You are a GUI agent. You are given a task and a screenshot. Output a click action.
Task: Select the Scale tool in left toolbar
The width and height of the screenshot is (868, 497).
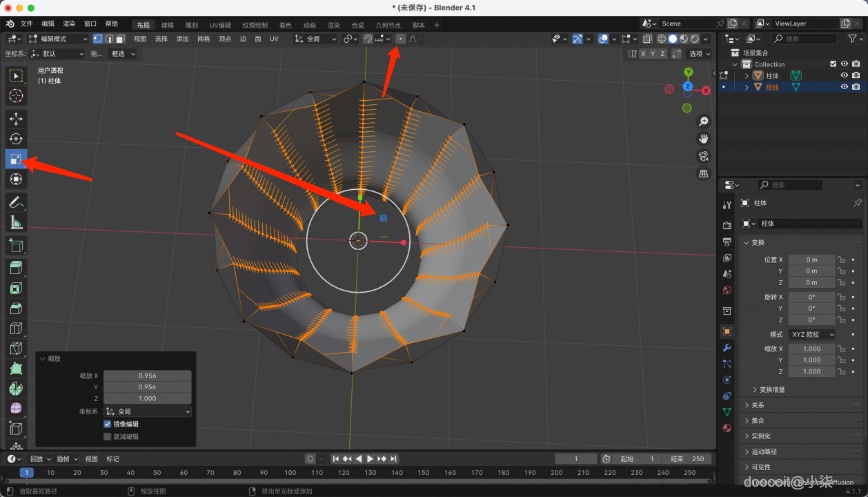16,159
